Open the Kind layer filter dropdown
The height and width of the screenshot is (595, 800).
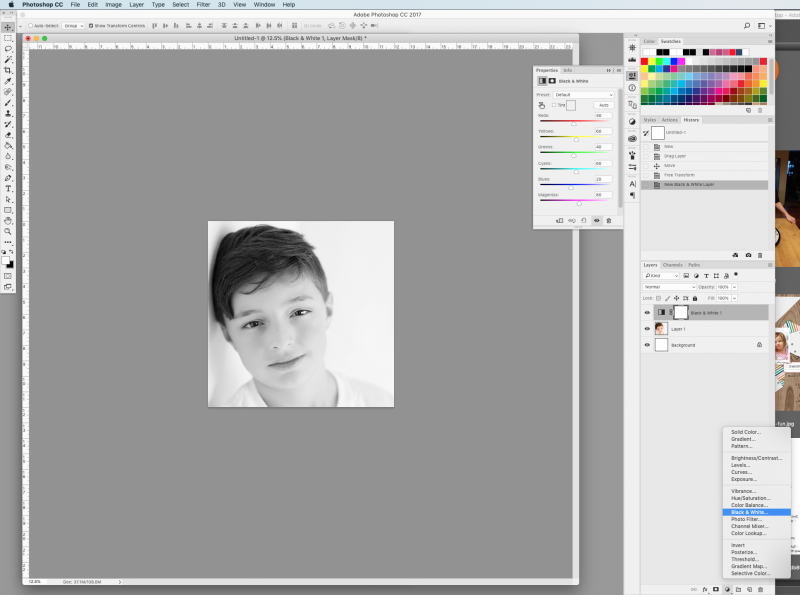tap(661, 276)
